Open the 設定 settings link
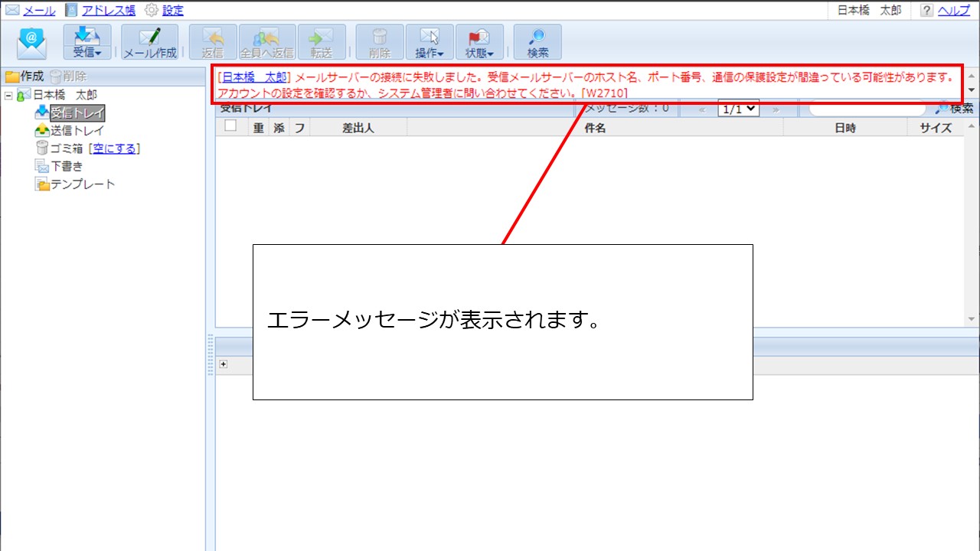This screenshot has width=980, height=551. 173,11
